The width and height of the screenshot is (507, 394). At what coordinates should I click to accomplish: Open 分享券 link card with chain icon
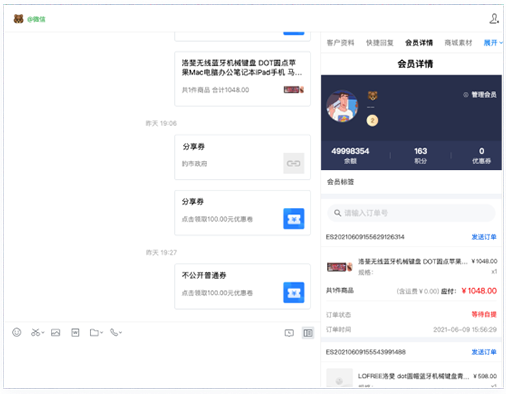242,157
